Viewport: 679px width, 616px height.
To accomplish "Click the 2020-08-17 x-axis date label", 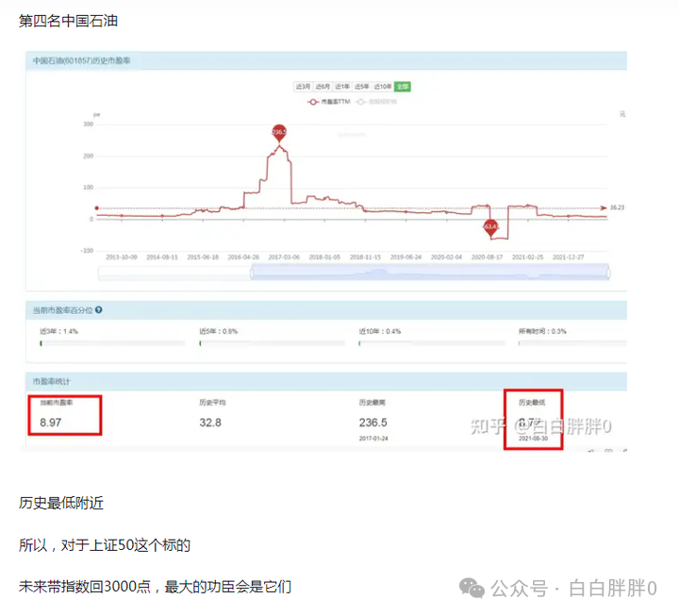I will (x=488, y=258).
